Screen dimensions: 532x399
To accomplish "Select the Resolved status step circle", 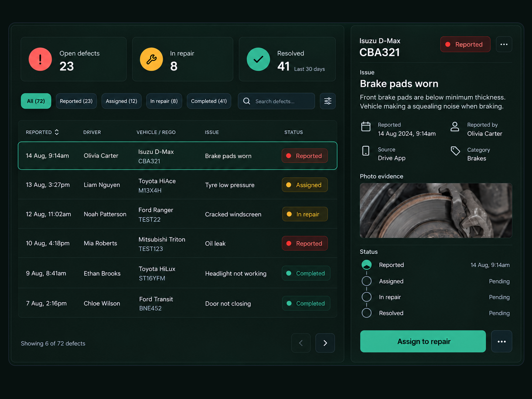I will point(366,313).
